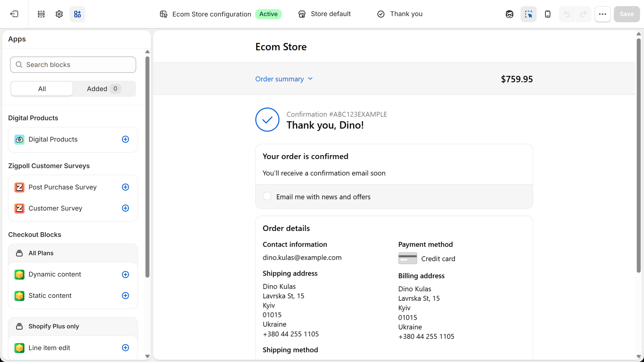Expand the Order summary dropdown
The height and width of the screenshot is (362, 644).
(284, 79)
